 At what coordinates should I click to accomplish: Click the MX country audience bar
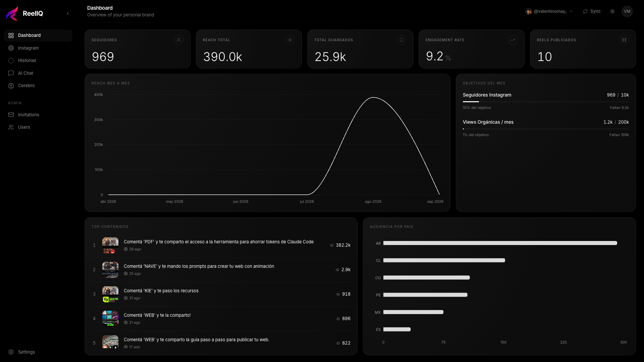pyautogui.click(x=413, y=312)
